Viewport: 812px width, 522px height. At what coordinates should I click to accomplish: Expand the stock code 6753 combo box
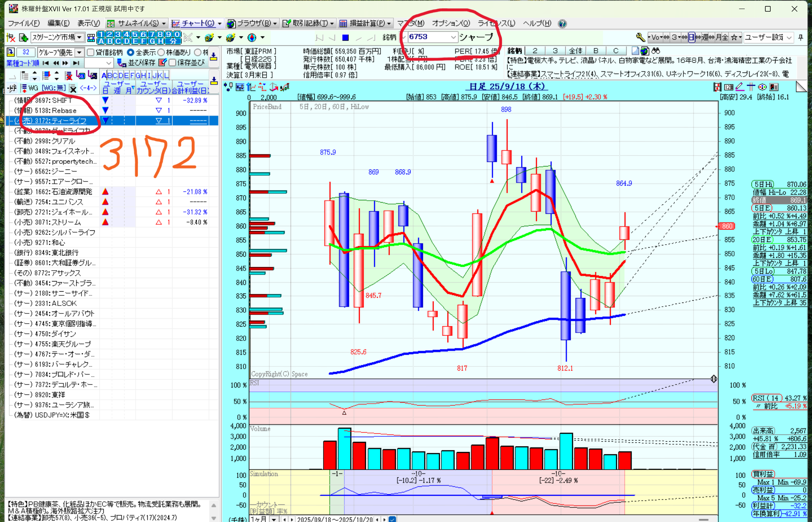[453, 37]
